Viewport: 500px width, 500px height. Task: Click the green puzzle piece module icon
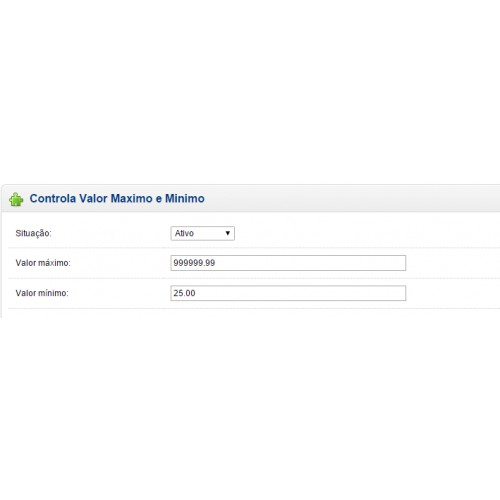pos(16,199)
